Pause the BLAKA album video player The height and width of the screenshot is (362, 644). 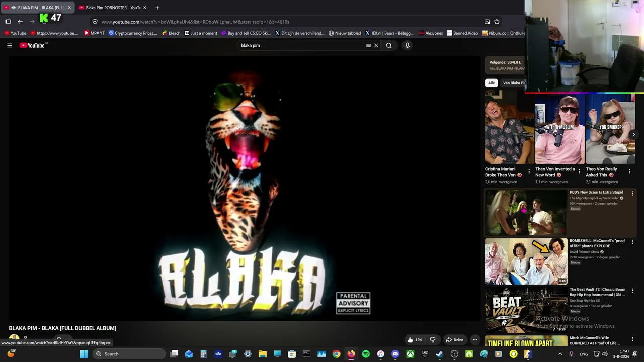245,188
